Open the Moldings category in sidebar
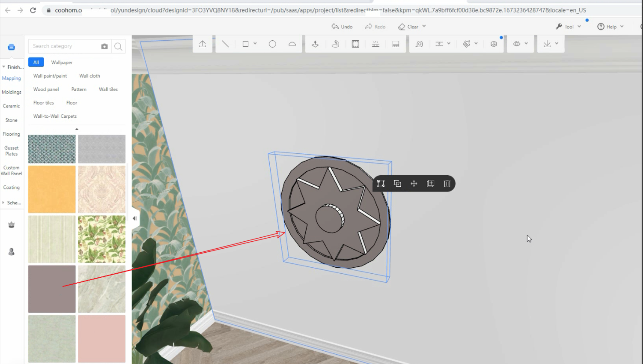This screenshot has height=364, width=643. [11, 92]
